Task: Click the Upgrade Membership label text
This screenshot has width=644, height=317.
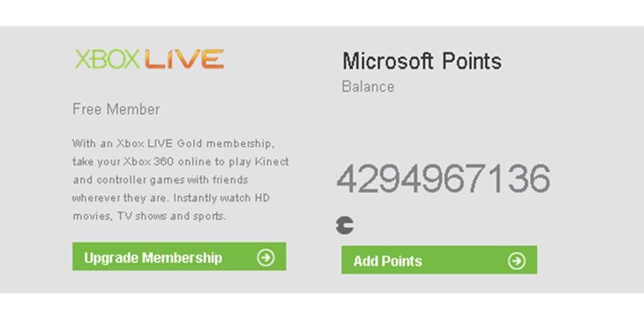Action: tap(153, 258)
